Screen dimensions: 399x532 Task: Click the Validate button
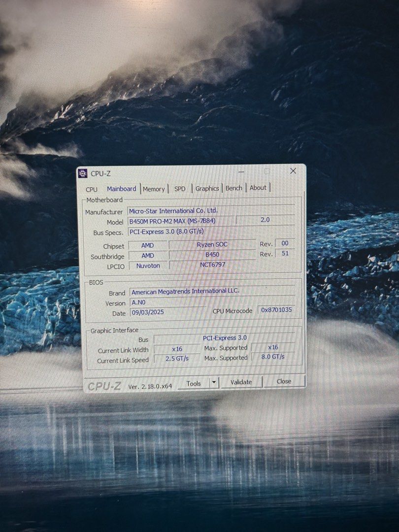[x=241, y=382]
